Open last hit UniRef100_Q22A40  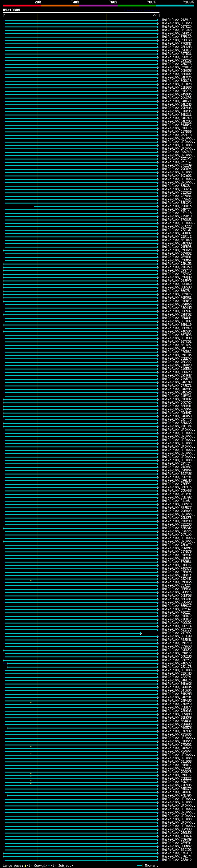(x=177, y=860)
